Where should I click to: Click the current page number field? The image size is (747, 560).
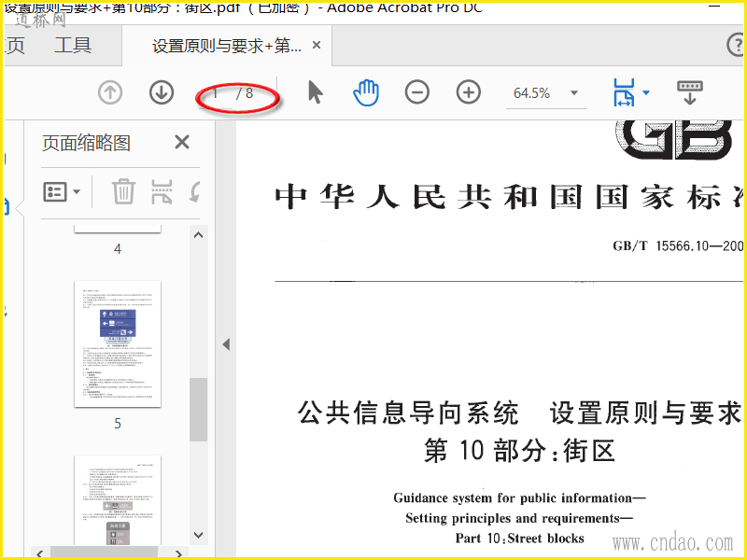pyautogui.click(x=216, y=93)
